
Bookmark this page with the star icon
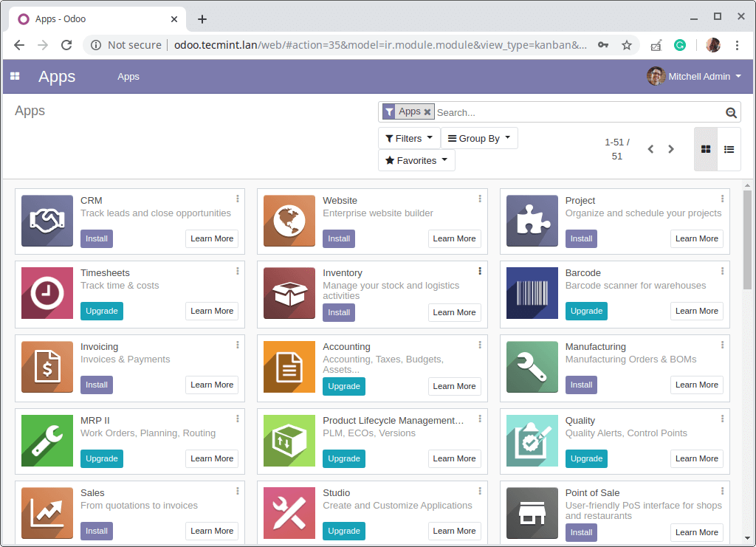(626, 45)
